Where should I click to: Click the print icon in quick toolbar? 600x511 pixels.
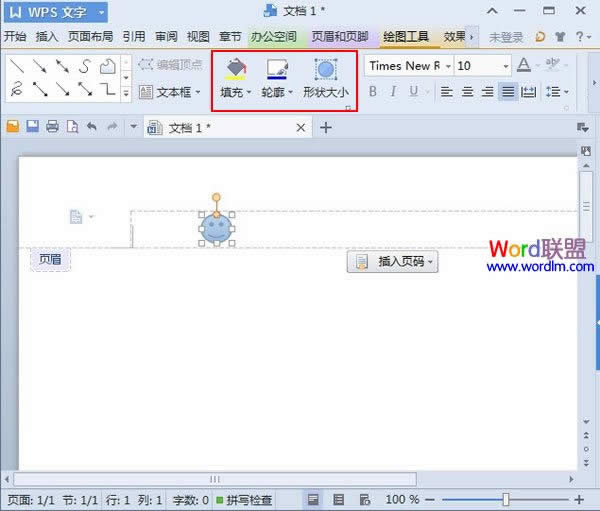(x=52, y=127)
